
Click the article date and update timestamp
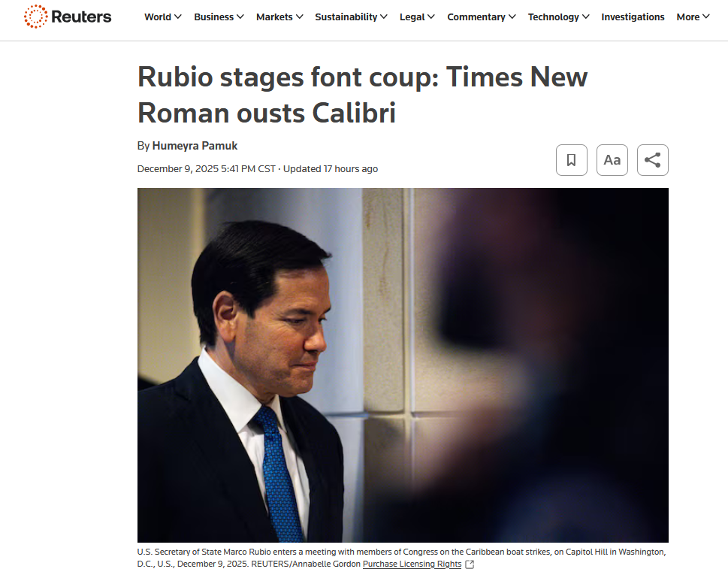pos(257,168)
